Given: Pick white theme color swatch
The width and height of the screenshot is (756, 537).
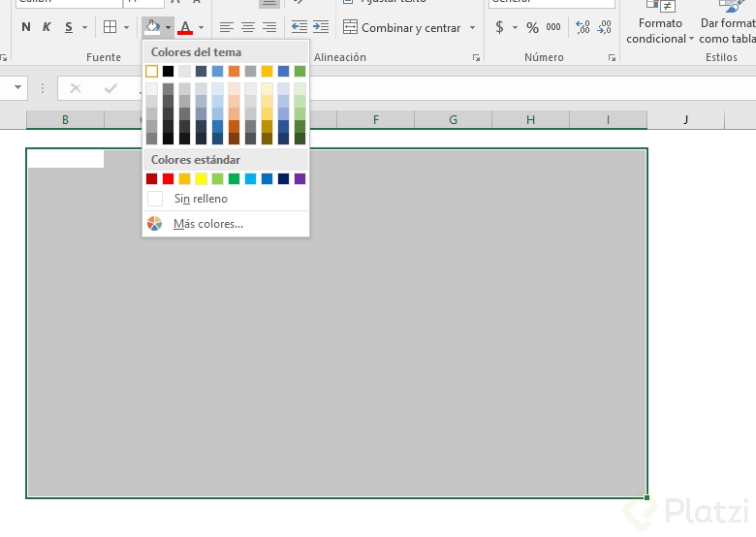Looking at the screenshot, I should click(x=151, y=72).
